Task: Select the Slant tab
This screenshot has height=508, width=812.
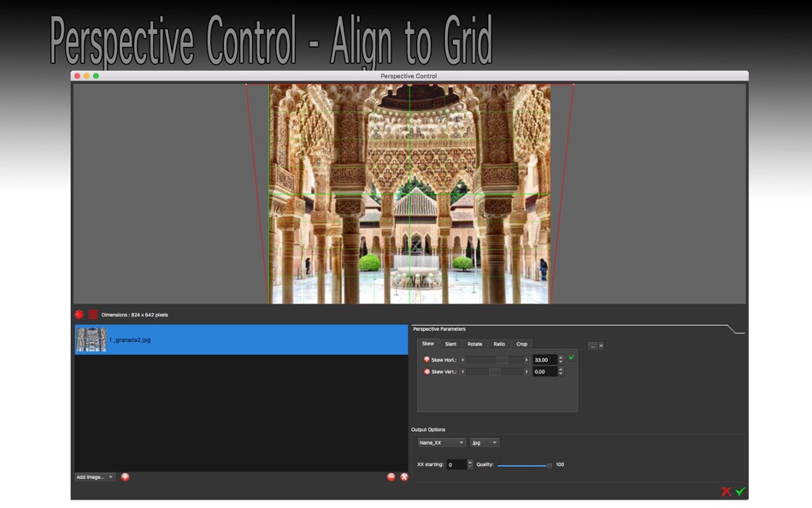Action: (451, 344)
